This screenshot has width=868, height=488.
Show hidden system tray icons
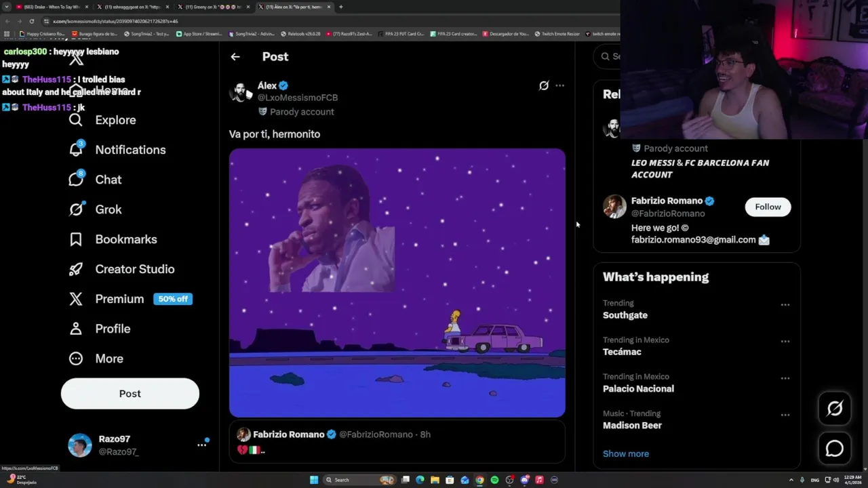tap(792, 480)
